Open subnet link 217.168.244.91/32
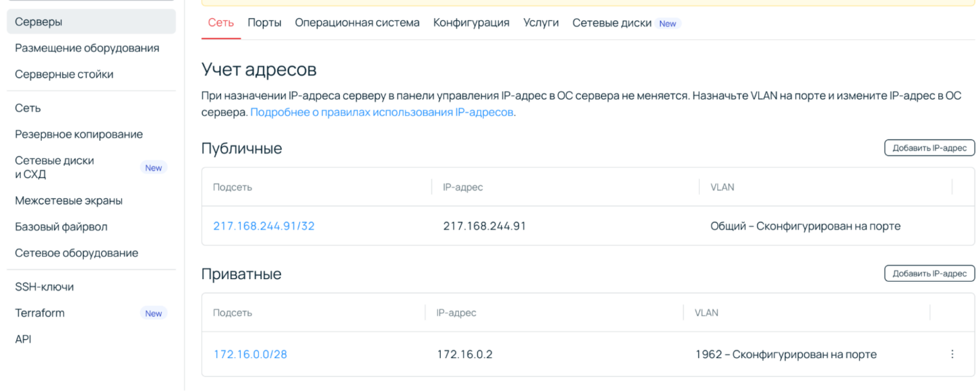Viewport: 980px width, 391px height. click(263, 226)
